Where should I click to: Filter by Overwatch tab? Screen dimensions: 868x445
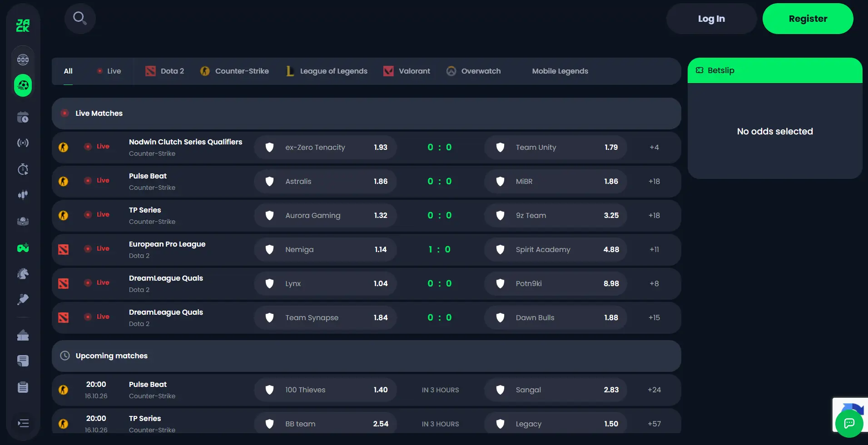coord(473,71)
